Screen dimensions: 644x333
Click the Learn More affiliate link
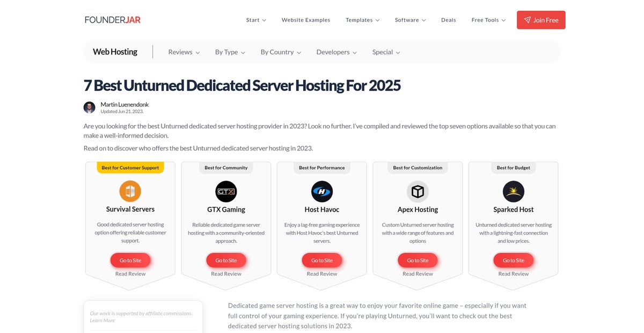point(102,321)
